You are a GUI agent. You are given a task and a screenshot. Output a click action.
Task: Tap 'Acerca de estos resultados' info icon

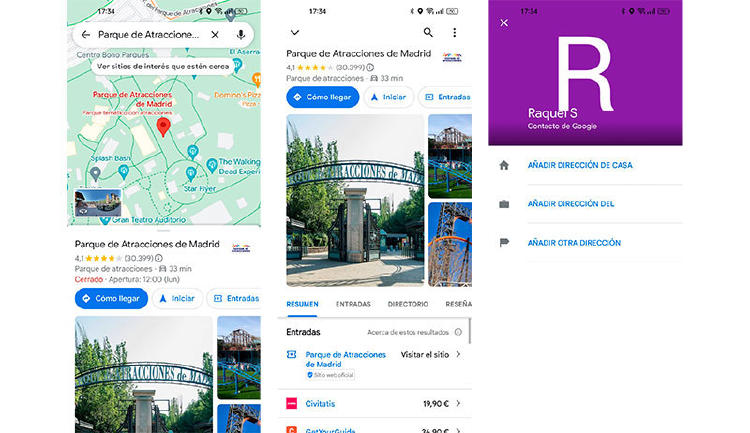(x=458, y=332)
